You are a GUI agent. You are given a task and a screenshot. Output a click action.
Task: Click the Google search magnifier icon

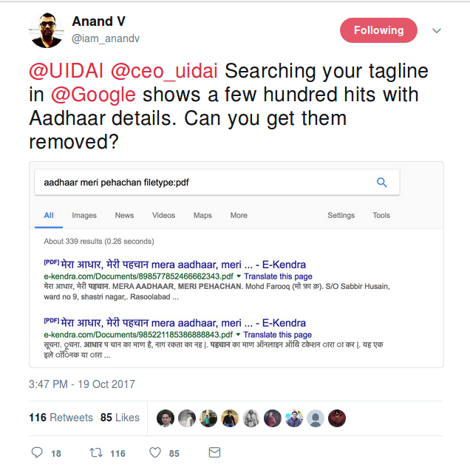(x=382, y=183)
